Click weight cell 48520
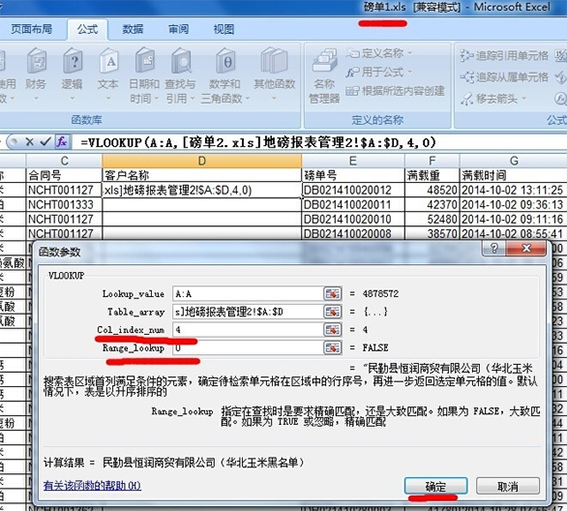Screen dimensions: 567x511 tap(432, 190)
